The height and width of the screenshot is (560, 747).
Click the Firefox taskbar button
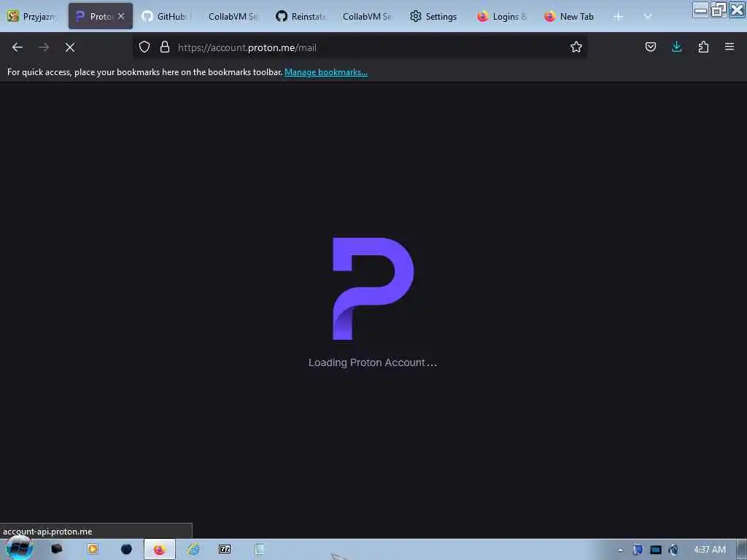tap(160, 550)
